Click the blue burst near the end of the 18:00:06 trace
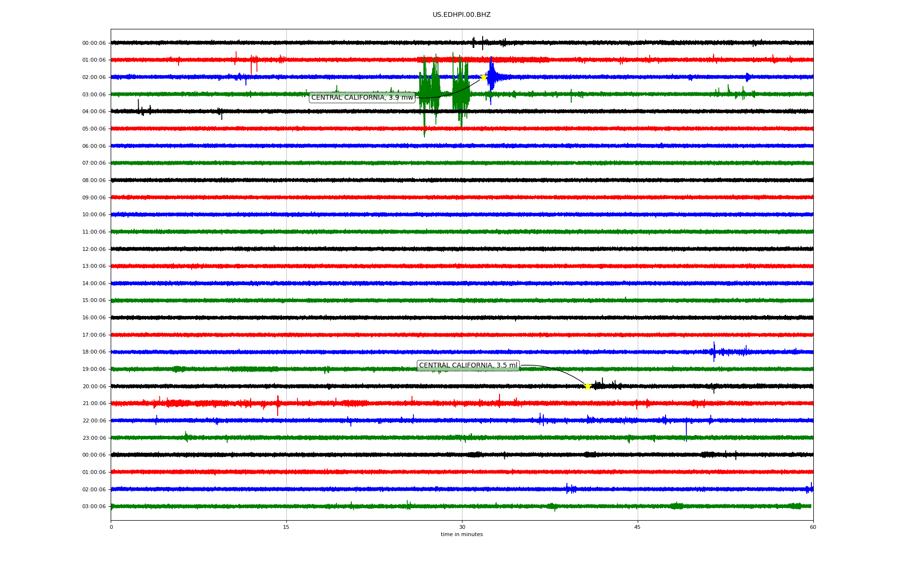The height and width of the screenshot is (578, 924). pyautogui.click(x=715, y=352)
